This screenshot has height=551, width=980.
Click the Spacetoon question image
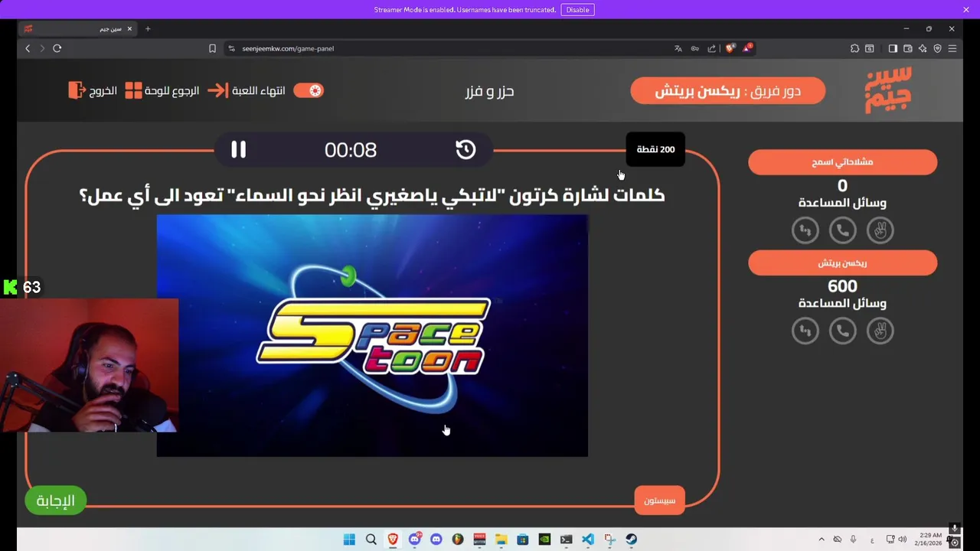(x=372, y=335)
